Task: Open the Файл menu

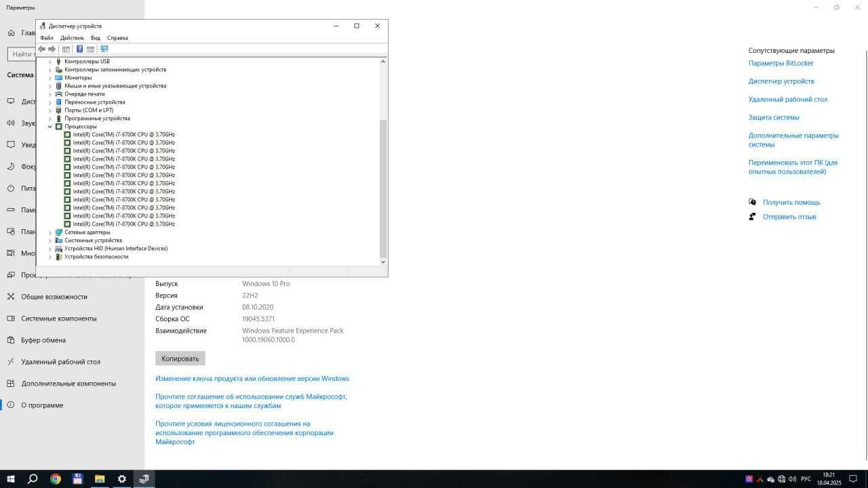Action: [x=47, y=38]
